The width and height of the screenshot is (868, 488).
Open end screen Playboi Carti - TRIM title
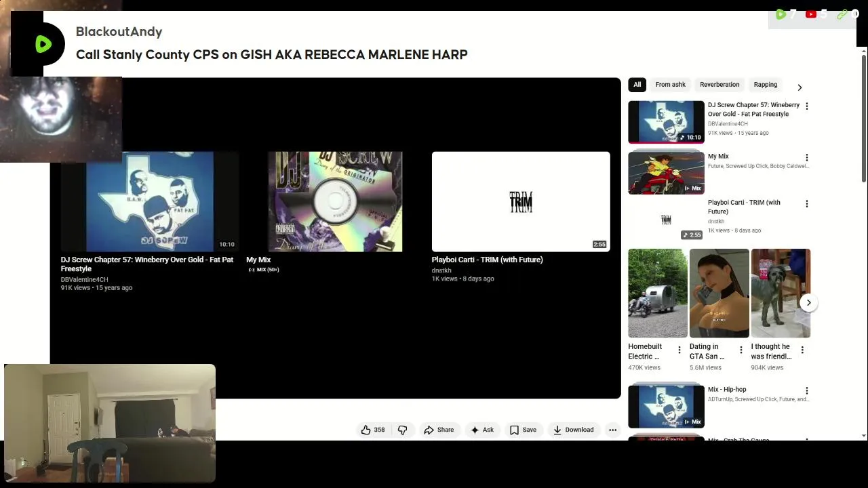487,260
